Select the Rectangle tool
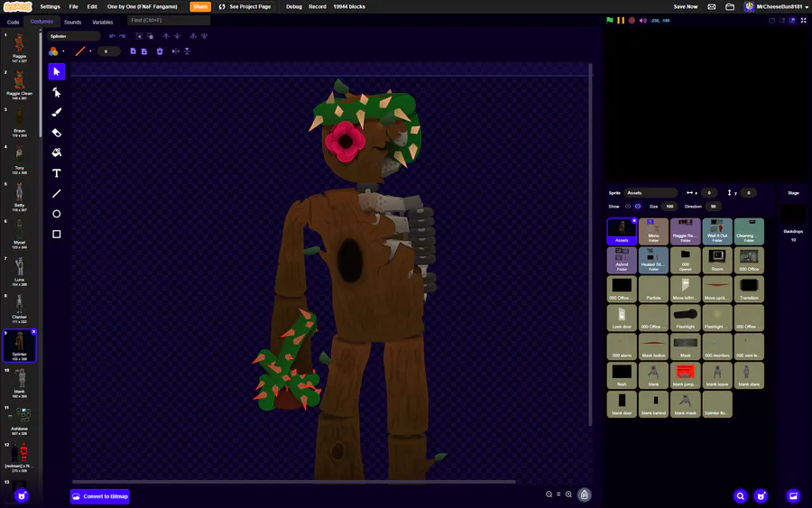 pyautogui.click(x=57, y=234)
